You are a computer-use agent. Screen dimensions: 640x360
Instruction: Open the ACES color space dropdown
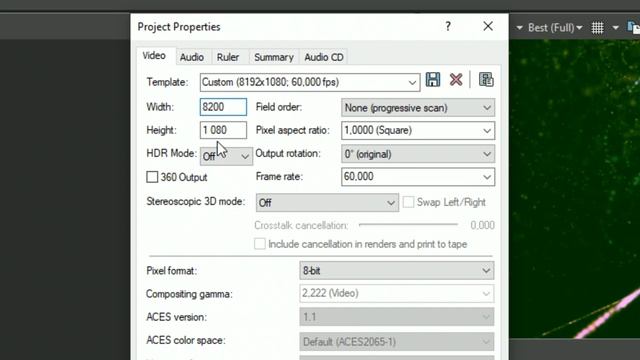click(396, 342)
